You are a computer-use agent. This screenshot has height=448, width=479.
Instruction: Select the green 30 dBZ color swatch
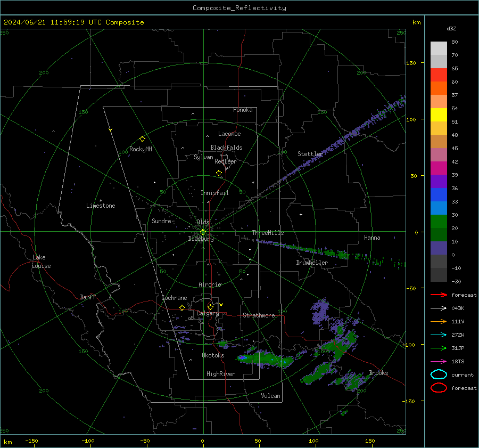(439, 221)
